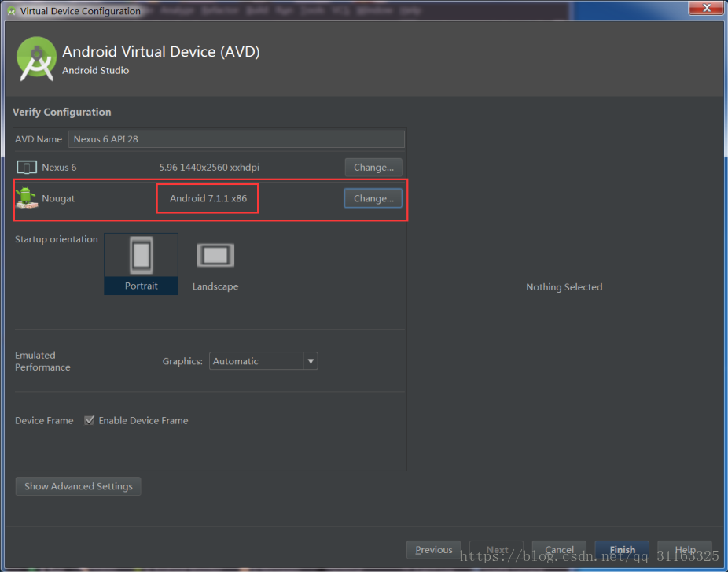728x572 pixels.
Task: Click the 'Nexus 6' device label
Action: 59,168
